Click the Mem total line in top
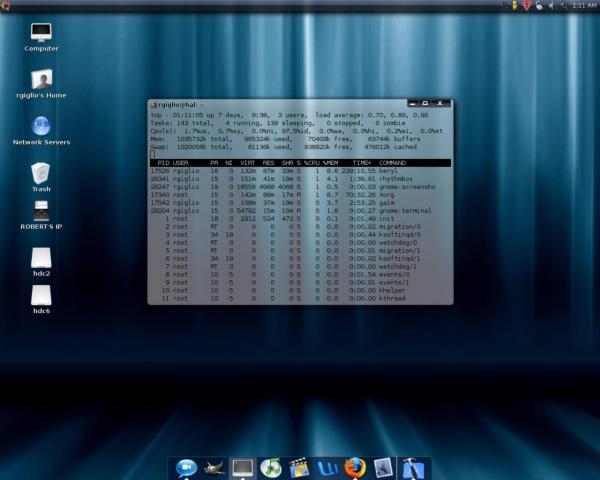 coord(285,139)
